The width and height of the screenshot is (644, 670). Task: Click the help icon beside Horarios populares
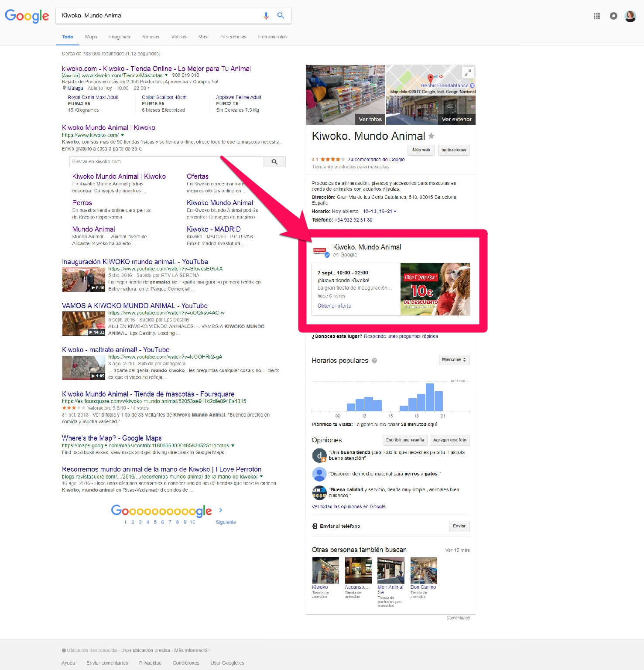click(x=374, y=361)
